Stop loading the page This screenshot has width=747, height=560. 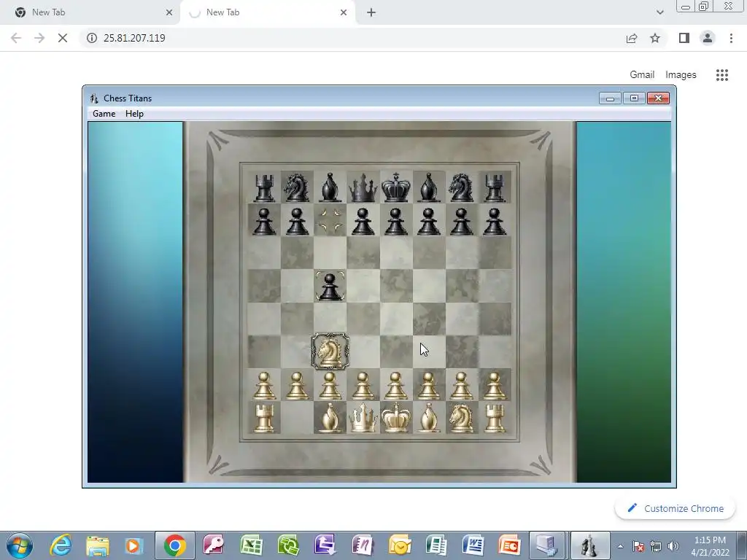pos(63,38)
